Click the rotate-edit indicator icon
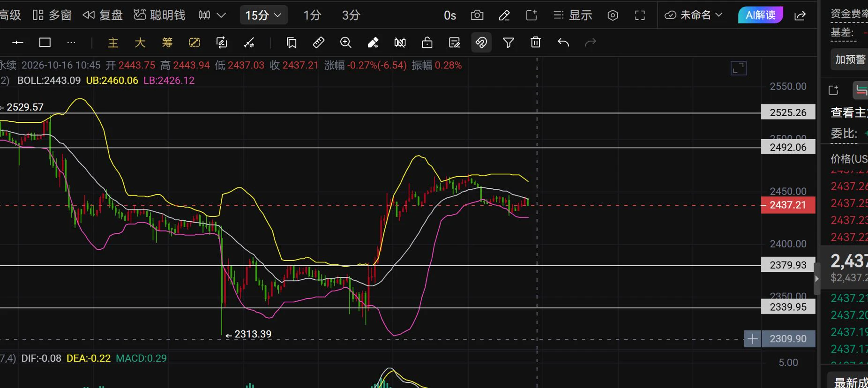 coord(222,43)
